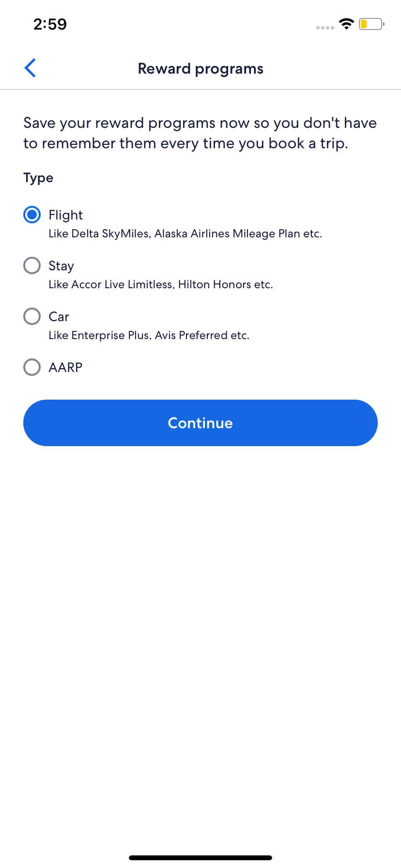The width and height of the screenshot is (401, 868).
Task: Tap the Wi-Fi status icon
Action: (346, 24)
